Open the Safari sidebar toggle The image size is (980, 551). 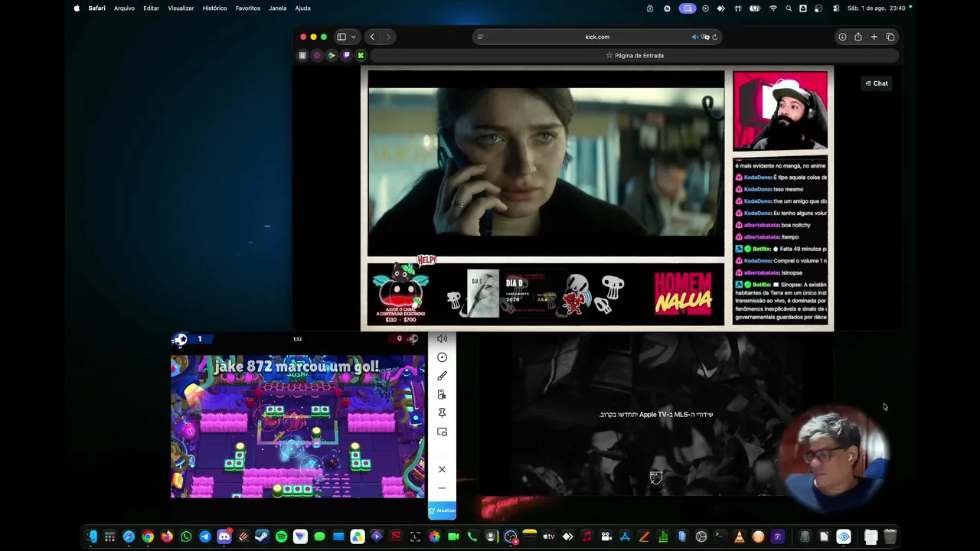point(341,37)
